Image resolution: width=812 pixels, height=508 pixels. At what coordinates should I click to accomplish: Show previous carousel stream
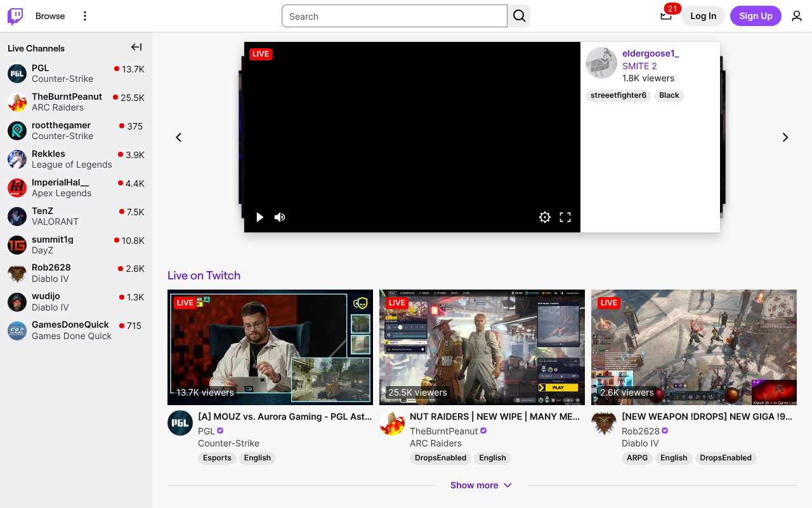coord(178,137)
